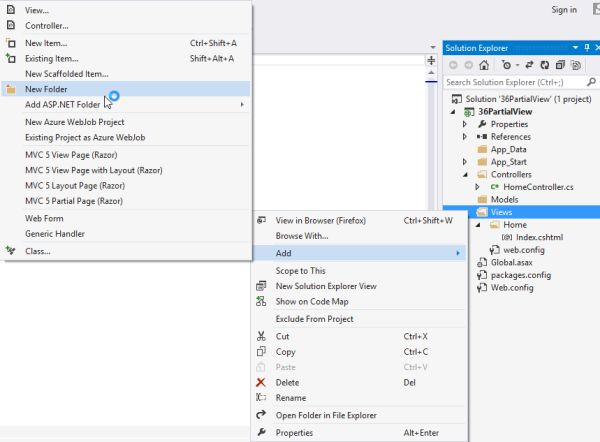The height and width of the screenshot is (442, 600).
Task: Click the Cut scissors icon
Action: (261, 336)
